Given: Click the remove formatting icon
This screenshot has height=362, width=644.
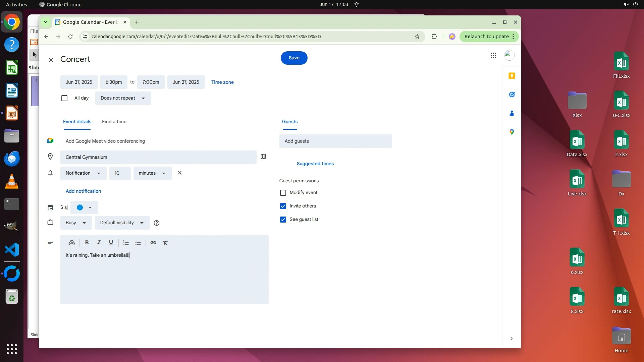Looking at the screenshot, I should pyautogui.click(x=165, y=243).
